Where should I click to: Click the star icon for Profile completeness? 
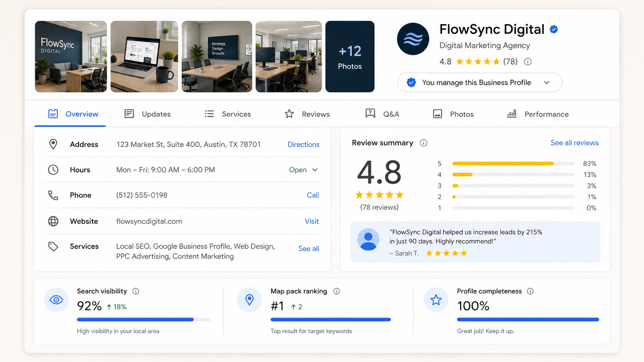pyautogui.click(x=436, y=300)
